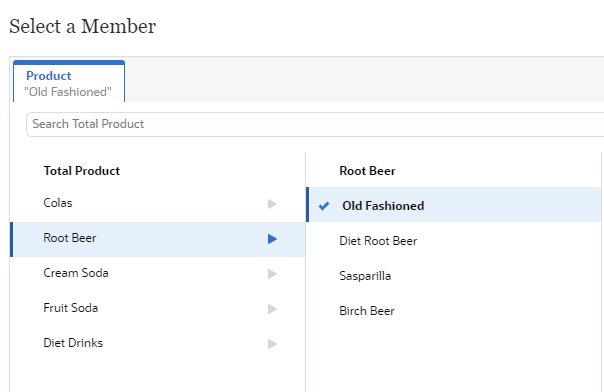Expand the Cream Soda arrow
This screenshot has width=604, height=392.
pos(272,274)
